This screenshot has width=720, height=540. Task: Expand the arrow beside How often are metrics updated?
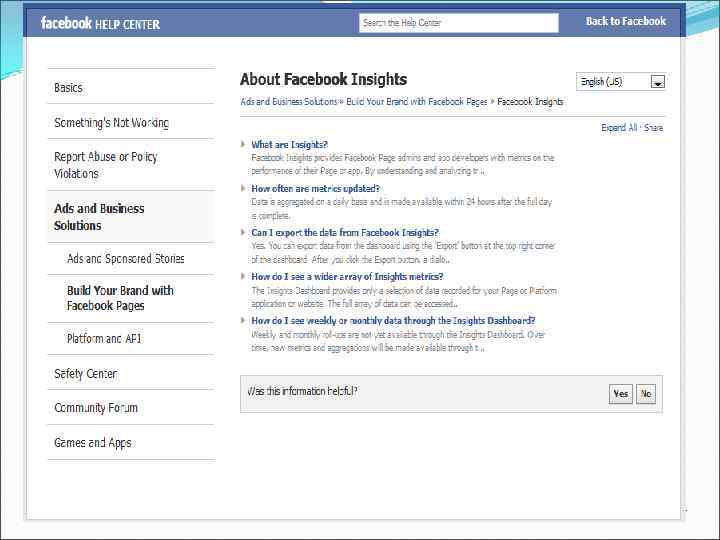pos(243,188)
